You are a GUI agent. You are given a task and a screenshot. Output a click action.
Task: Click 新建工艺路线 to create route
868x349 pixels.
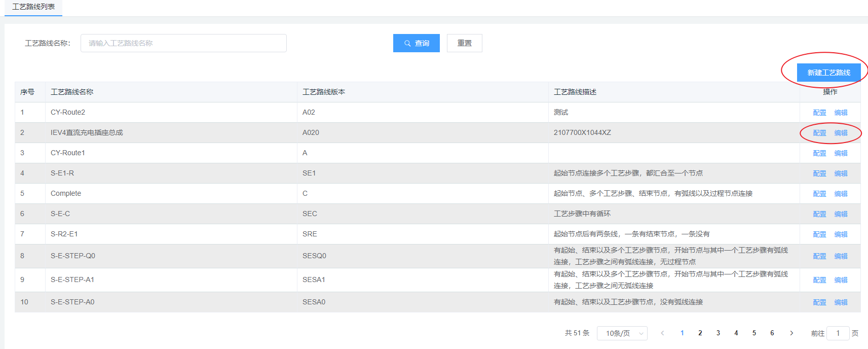tap(828, 73)
